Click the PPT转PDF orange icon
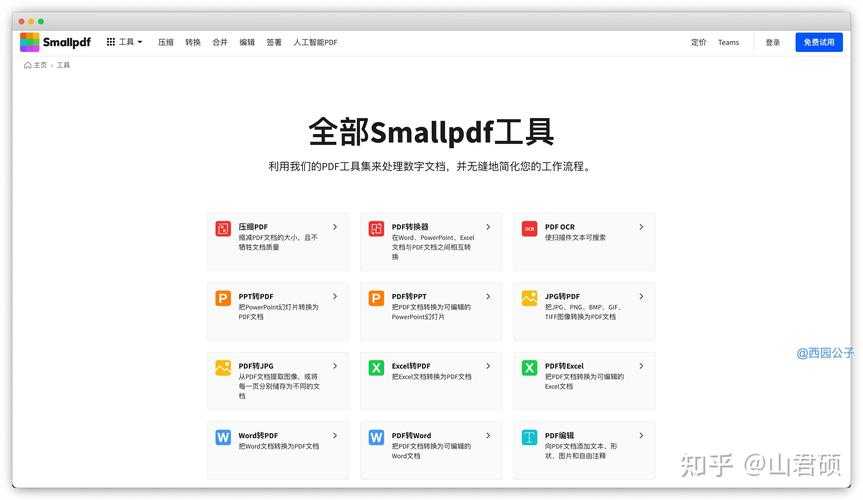 tap(223, 298)
